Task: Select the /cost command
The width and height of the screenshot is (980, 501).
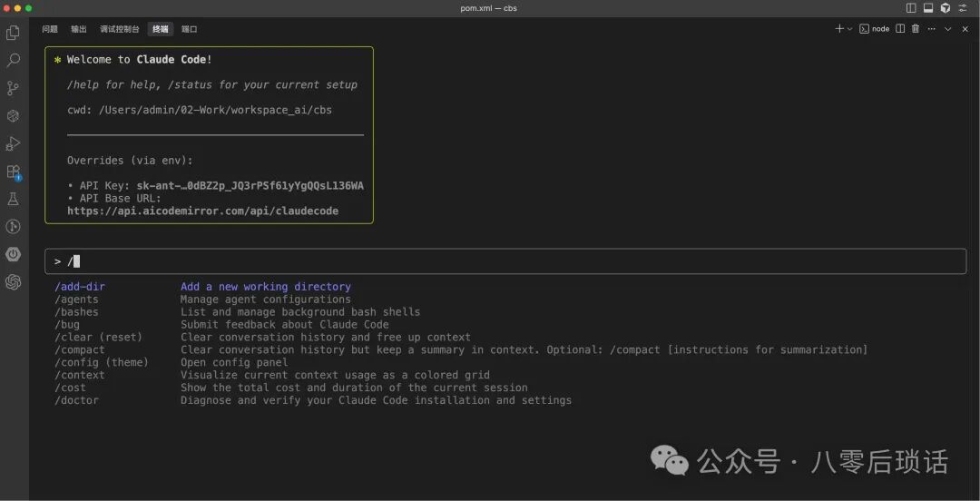Action: click(70, 388)
